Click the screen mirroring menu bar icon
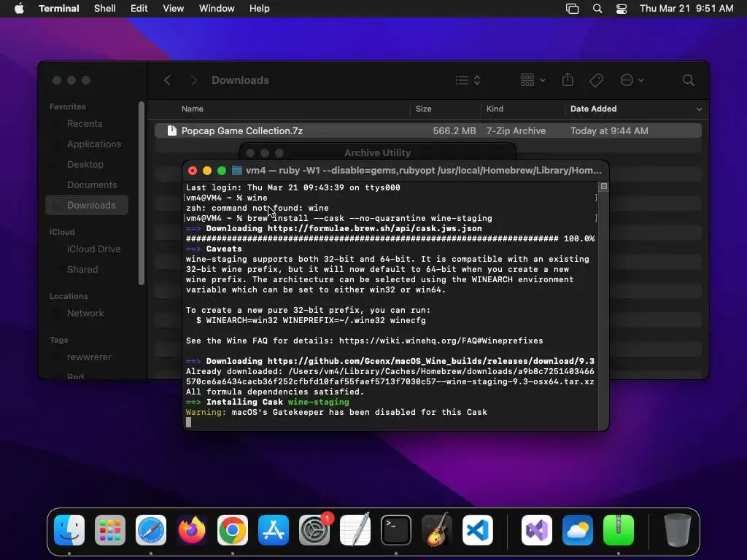 point(572,9)
